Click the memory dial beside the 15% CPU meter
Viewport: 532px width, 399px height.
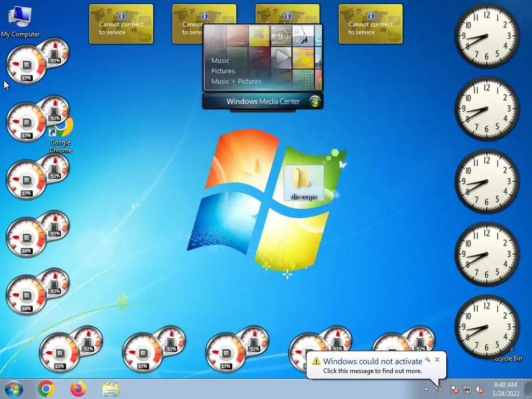pyautogui.click(x=88, y=340)
